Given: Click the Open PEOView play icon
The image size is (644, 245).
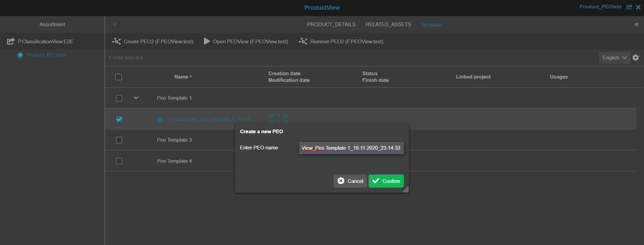Looking at the screenshot, I should point(207,41).
